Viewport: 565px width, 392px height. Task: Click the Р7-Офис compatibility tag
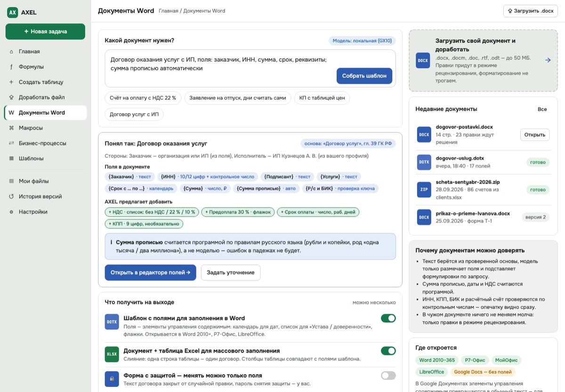point(474,360)
